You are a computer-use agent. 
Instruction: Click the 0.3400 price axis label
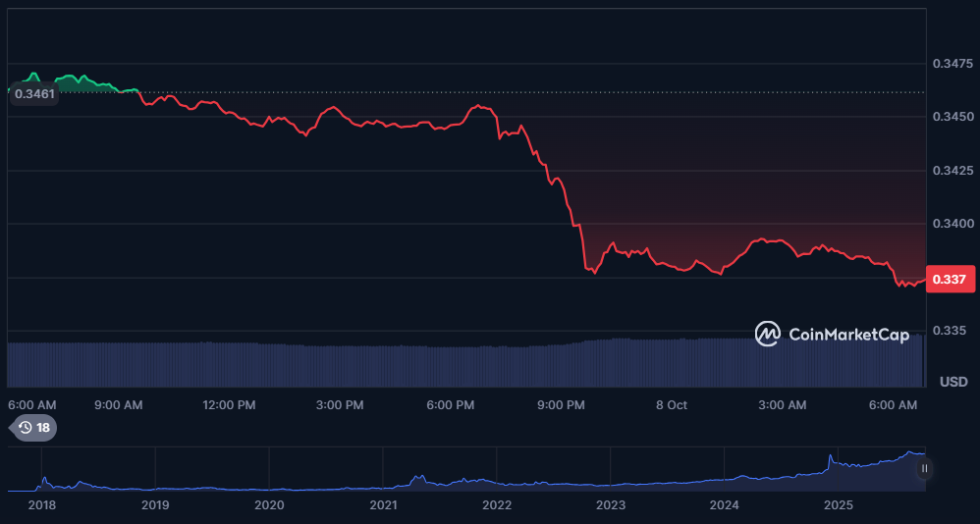pyautogui.click(x=953, y=224)
